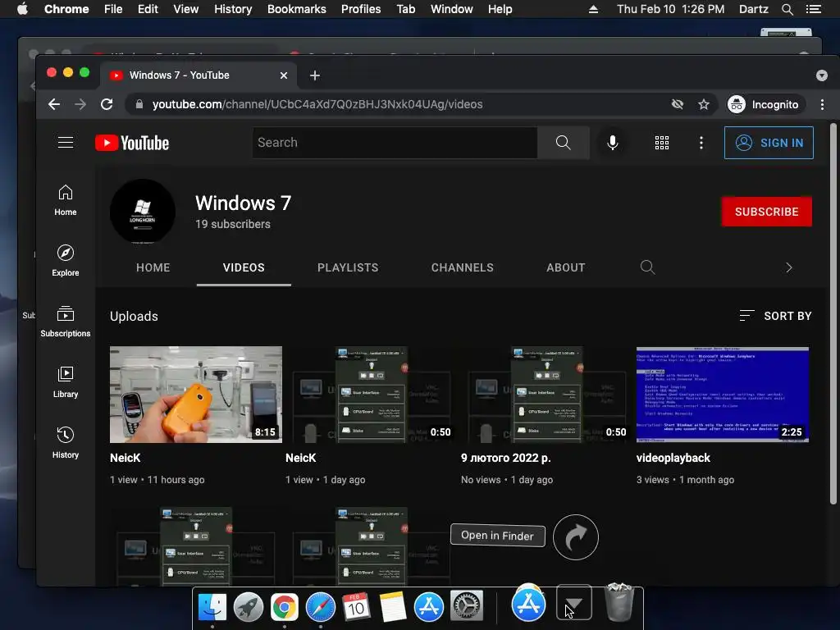Open Subscriptions in the sidebar

[x=66, y=322]
